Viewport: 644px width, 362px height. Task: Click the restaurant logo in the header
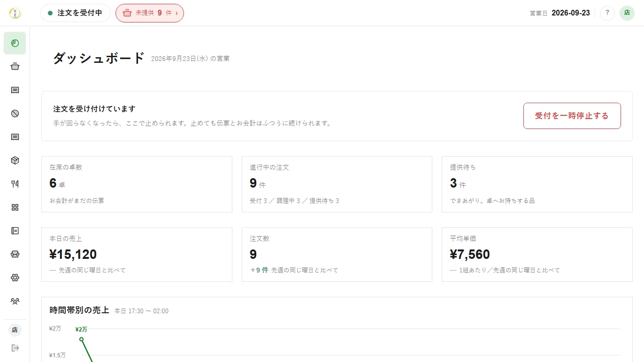[15, 13]
